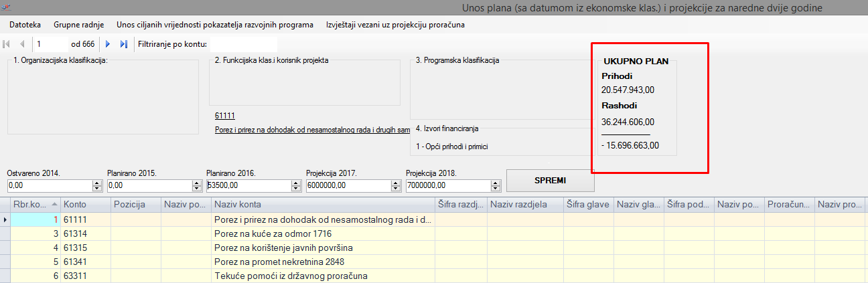Viewport: 868px width, 283px height.
Task: Increase Projekcija 2018 value with stepper
Action: (x=495, y=183)
